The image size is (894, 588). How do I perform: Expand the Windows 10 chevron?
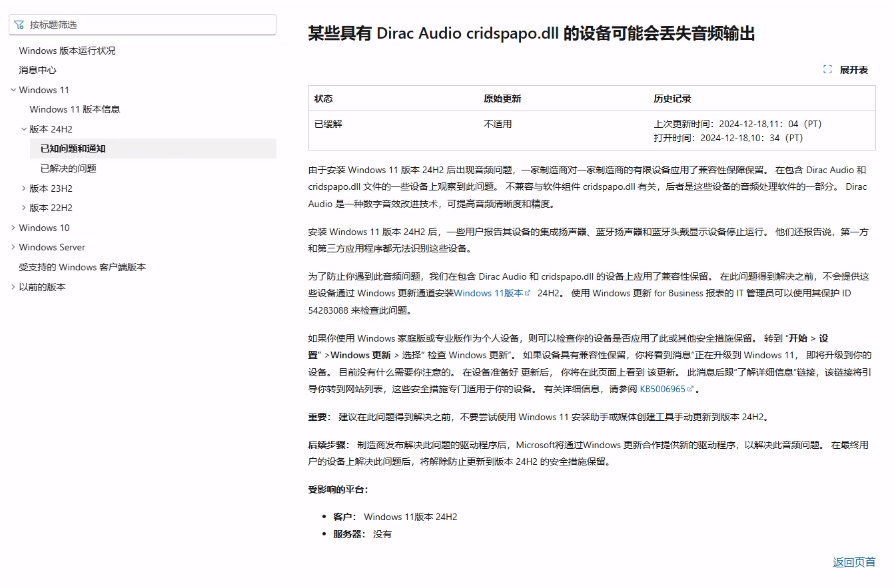13,228
